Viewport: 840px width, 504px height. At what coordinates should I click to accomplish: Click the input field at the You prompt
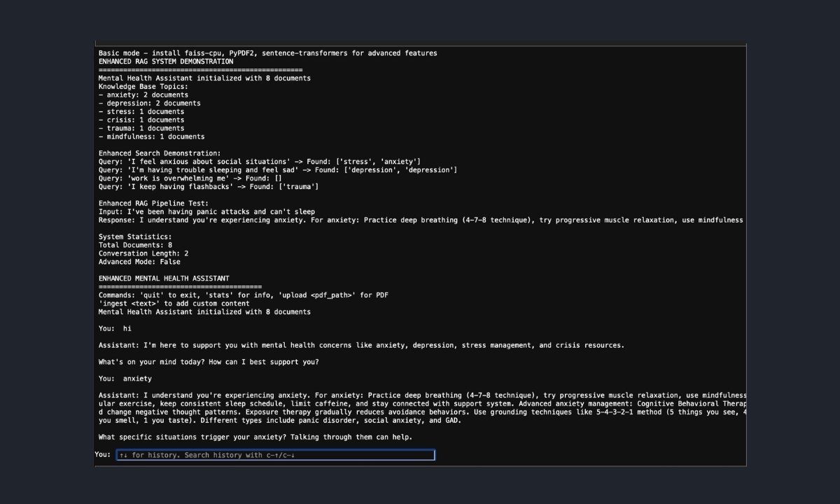(x=275, y=455)
